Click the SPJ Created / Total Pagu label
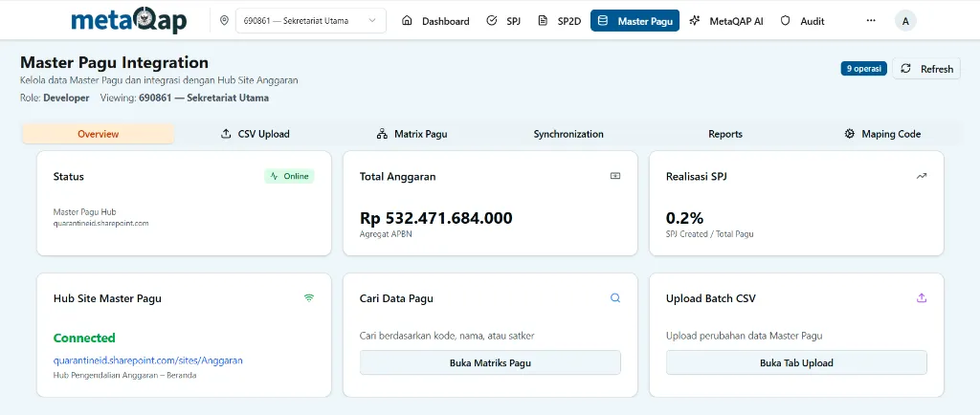This screenshot has width=980, height=415. (x=709, y=234)
